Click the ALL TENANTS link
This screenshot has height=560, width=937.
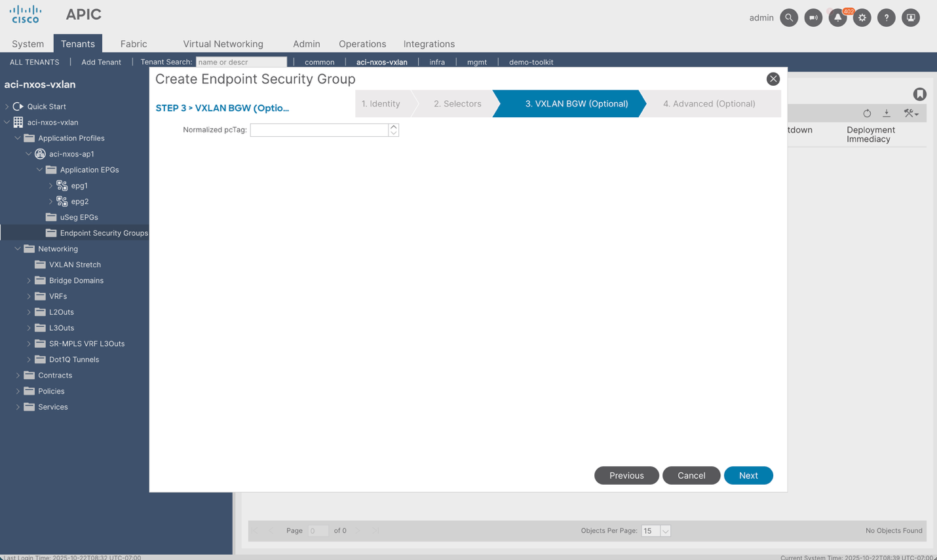34,62
